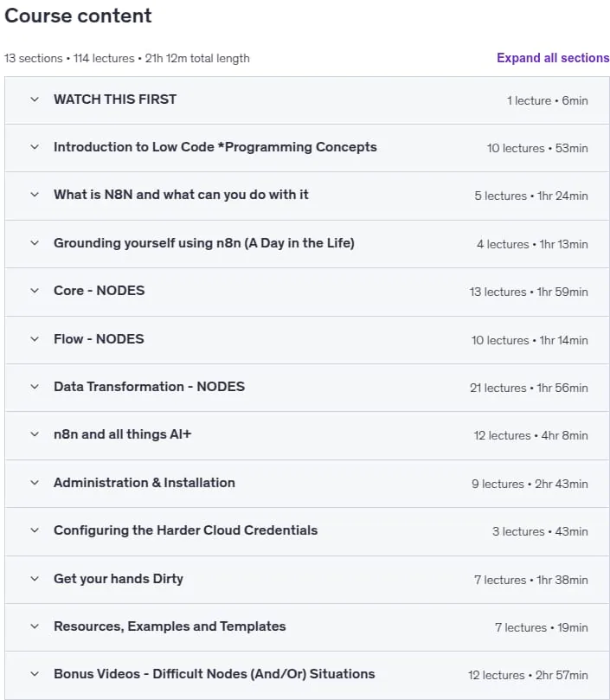Toggle the Resources, Examples and Templates chevron

[x=35, y=626]
